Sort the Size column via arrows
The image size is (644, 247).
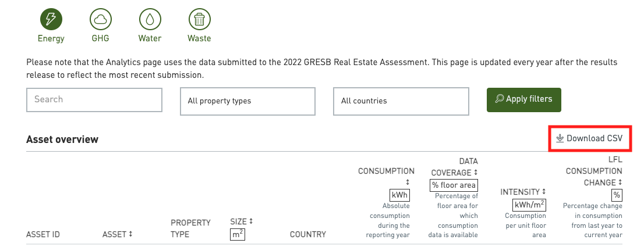coord(251,221)
